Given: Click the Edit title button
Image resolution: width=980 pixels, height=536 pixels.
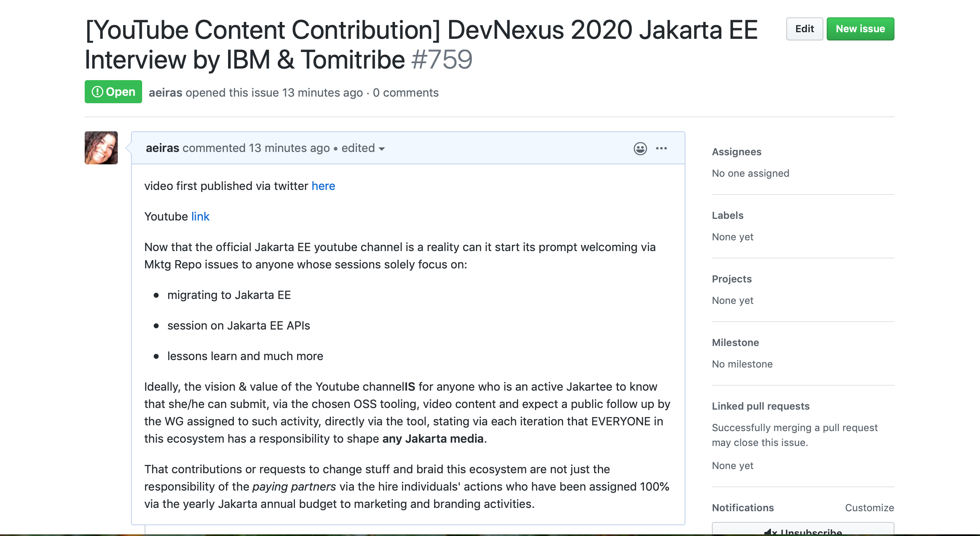Looking at the screenshot, I should coord(804,29).
